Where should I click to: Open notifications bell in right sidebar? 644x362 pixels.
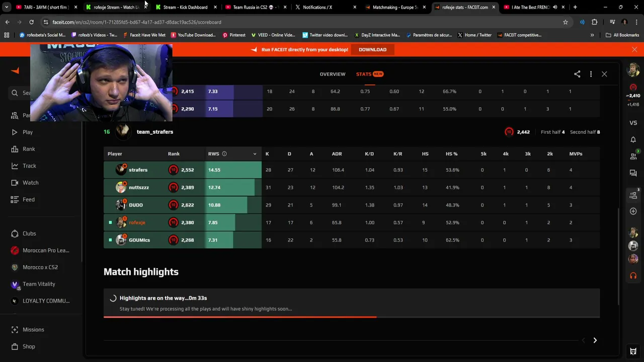click(x=633, y=140)
